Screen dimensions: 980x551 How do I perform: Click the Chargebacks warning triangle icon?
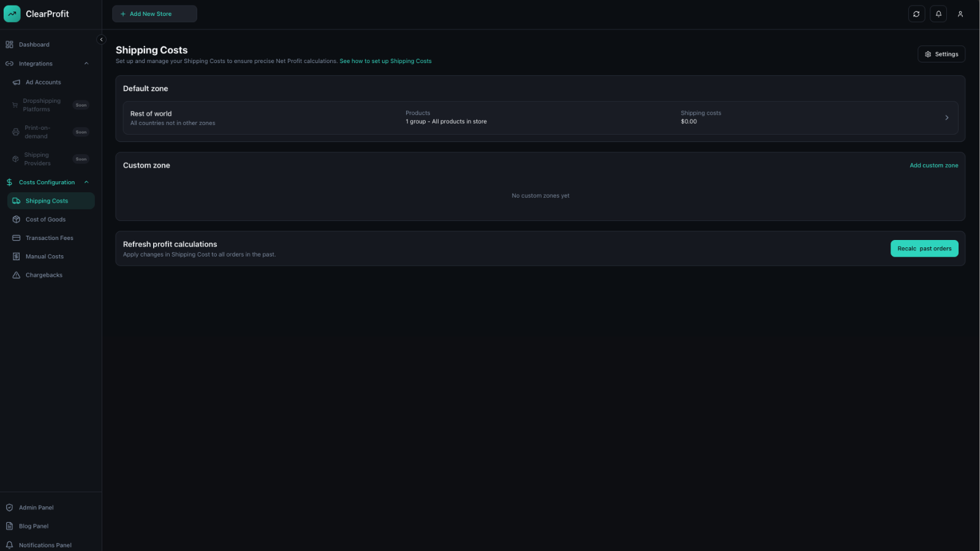[x=17, y=275]
